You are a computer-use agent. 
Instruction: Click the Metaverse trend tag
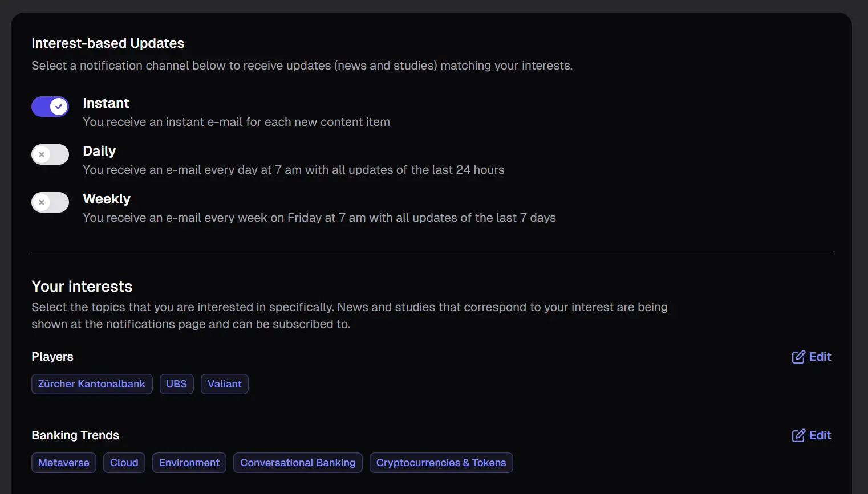pyautogui.click(x=64, y=463)
